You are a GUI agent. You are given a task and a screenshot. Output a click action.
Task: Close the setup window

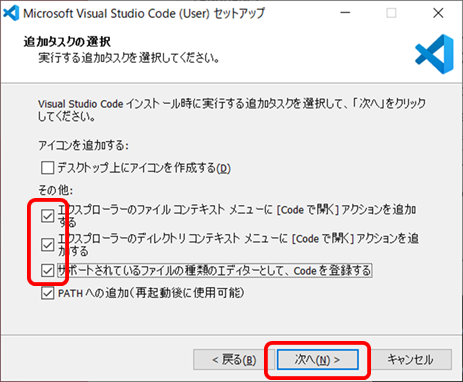click(438, 13)
